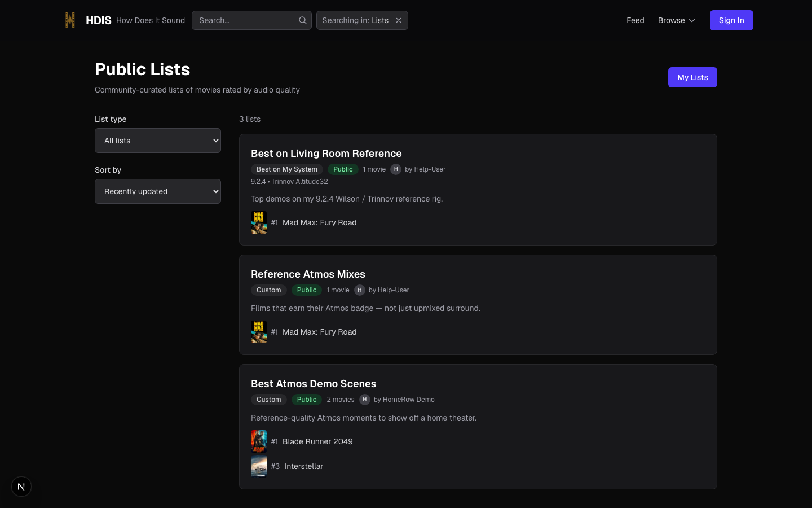Open the Sort by dropdown
The image size is (812, 508).
[x=158, y=191]
